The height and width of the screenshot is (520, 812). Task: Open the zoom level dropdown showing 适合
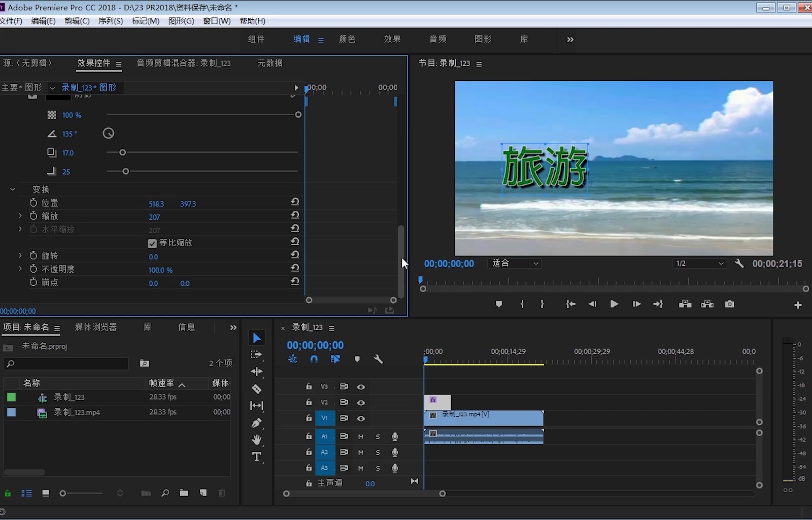point(515,263)
